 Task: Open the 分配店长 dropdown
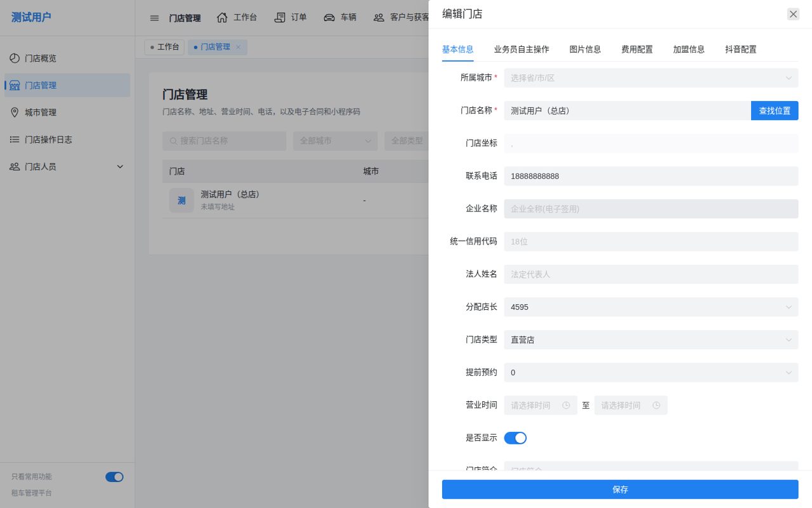pyautogui.click(x=651, y=307)
